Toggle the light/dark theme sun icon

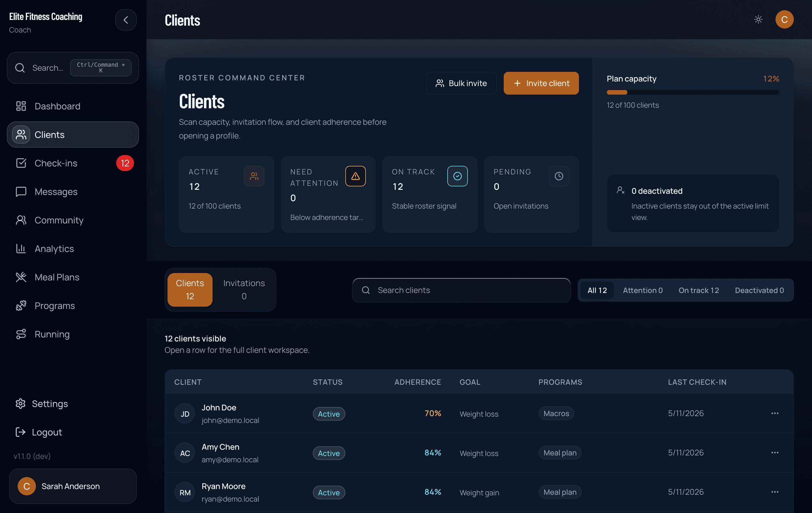pos(758,20)
